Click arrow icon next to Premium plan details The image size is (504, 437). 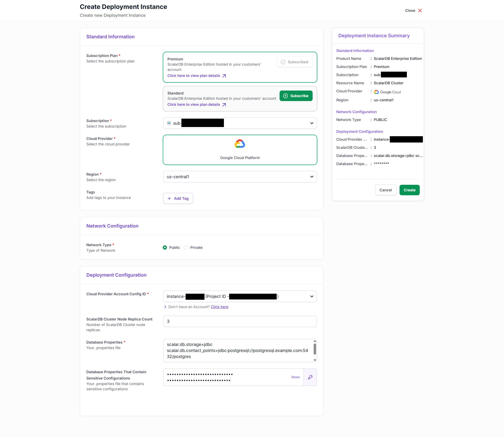(224, 76)
